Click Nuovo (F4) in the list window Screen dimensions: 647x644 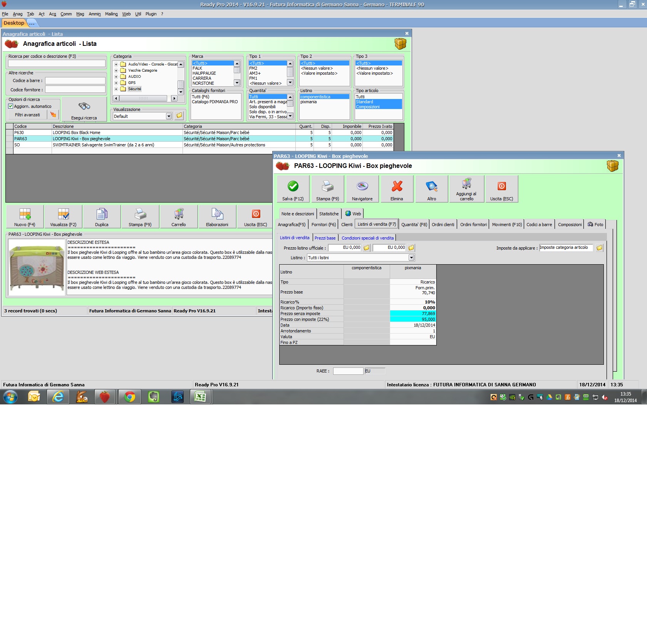click(25, 216)
